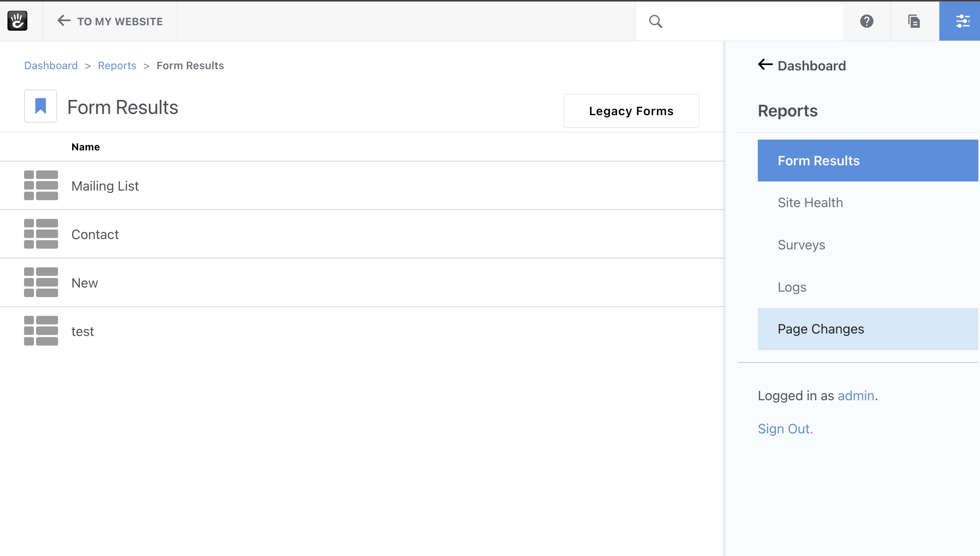The image size is (980, 556).
Task: Open Surveys report
Action: tap(801, 244)
